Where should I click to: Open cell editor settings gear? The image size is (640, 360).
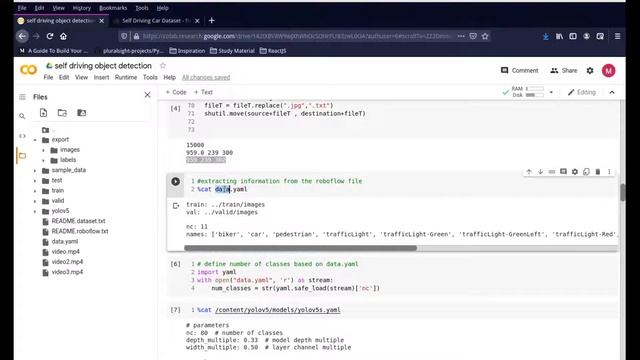575,172
